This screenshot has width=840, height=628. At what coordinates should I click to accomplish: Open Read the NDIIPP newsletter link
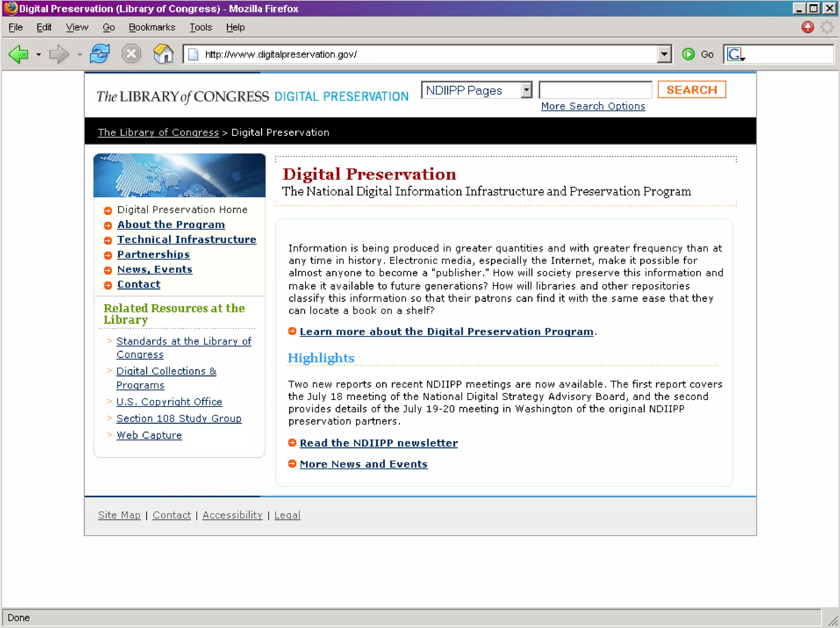[379, 443]
